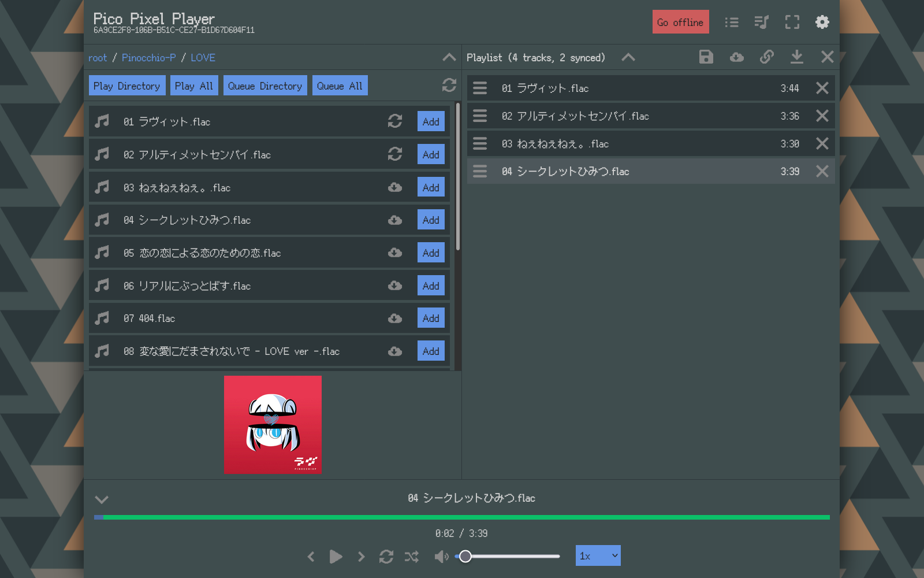The height and width of the screenshot is (578, 924).
Task: Grab the drag handle of playlist track 03
Action: point(480,143)
